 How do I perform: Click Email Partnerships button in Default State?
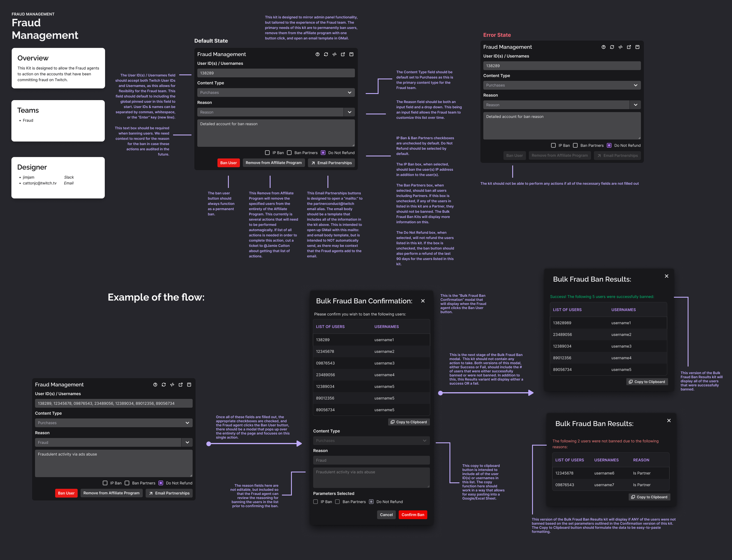(x=331, y=163)
